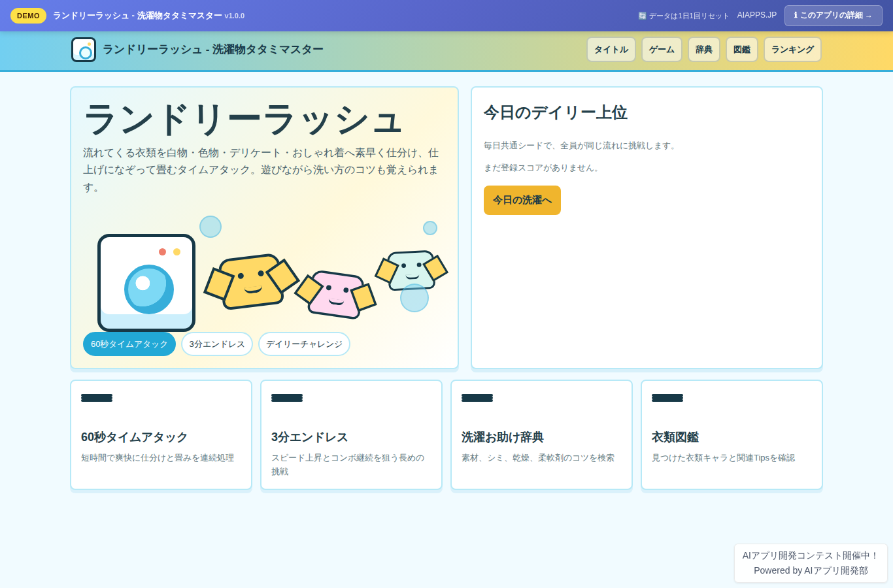Click the header app title ランドリーラッシュ - 洗濯物タタミマスター
Viewport: 893px width, 588px height.
(x=213, y=50)
